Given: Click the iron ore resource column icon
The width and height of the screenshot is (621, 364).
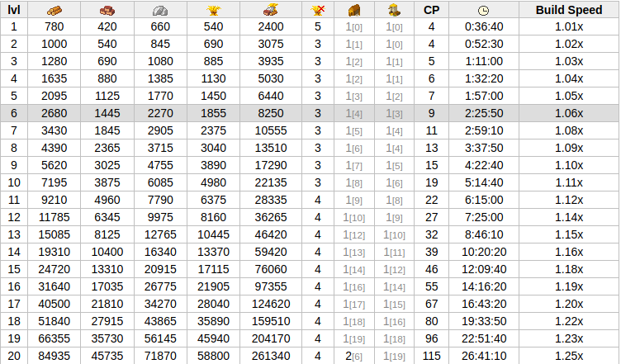Looking at the screenshot, I should point(160,10).
